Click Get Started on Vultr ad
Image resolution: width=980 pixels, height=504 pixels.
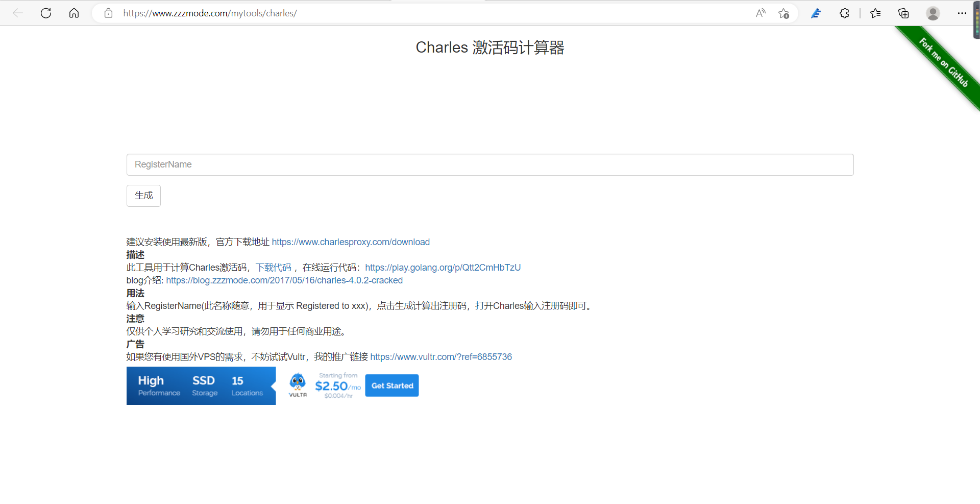click(x=392, y=386)
